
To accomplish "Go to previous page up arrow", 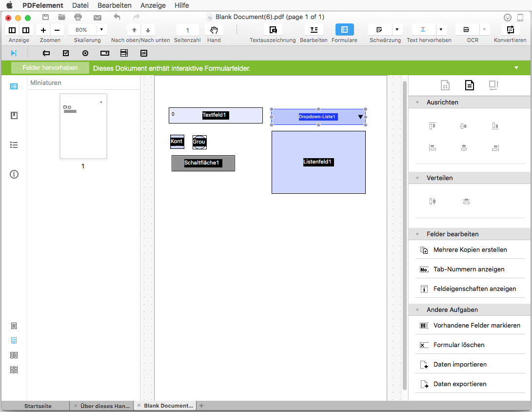I will point(135,30).
